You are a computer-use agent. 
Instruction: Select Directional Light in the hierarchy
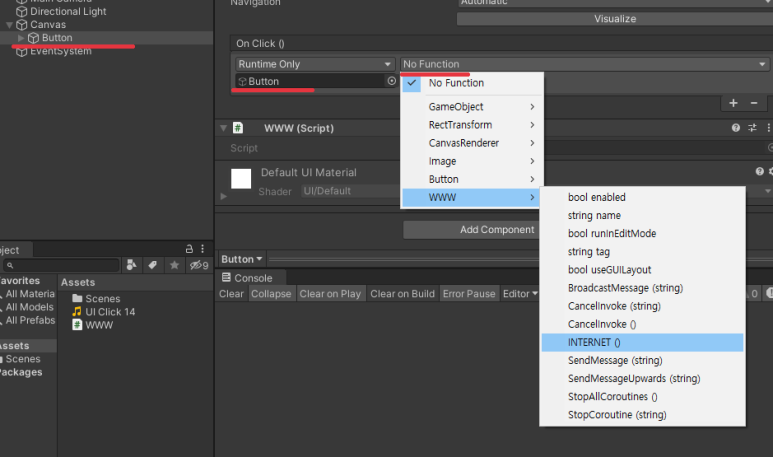[x=68, y=11]
